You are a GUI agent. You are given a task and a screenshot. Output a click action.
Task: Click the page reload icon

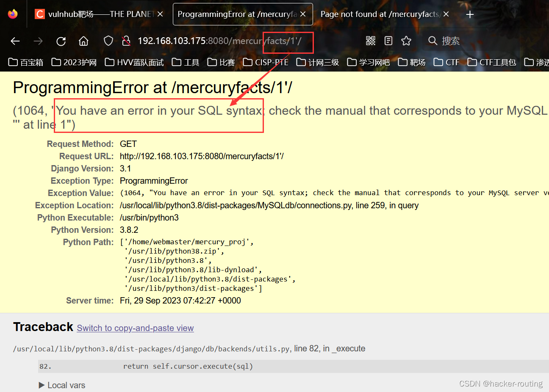click(x=61, y=41)
